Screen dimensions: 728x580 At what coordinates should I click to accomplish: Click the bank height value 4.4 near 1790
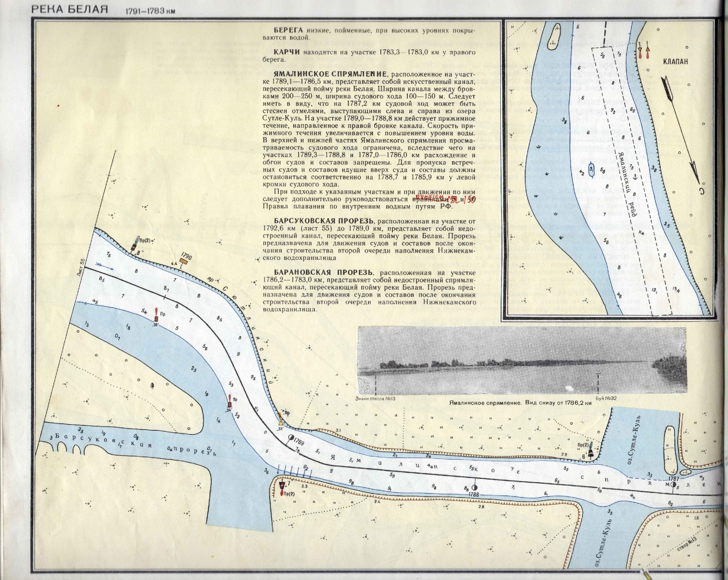174,263
